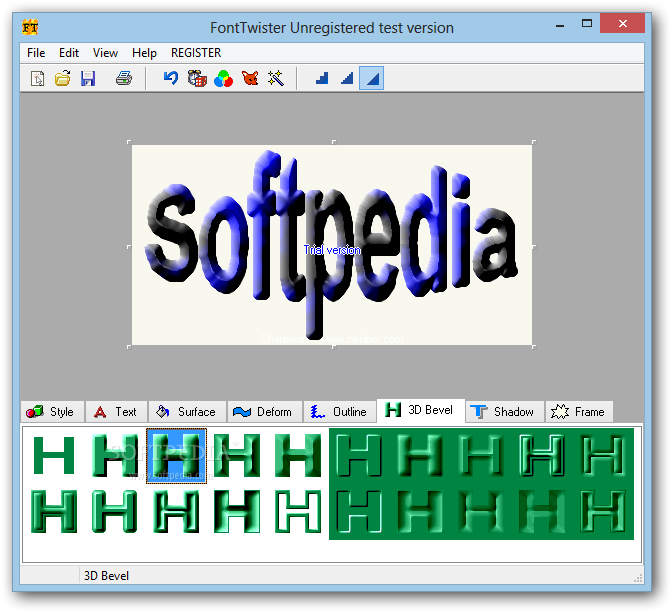Viewport: 672px width, 612px height.
Task: Choose the flat H with no bevel
Action: 54,455
